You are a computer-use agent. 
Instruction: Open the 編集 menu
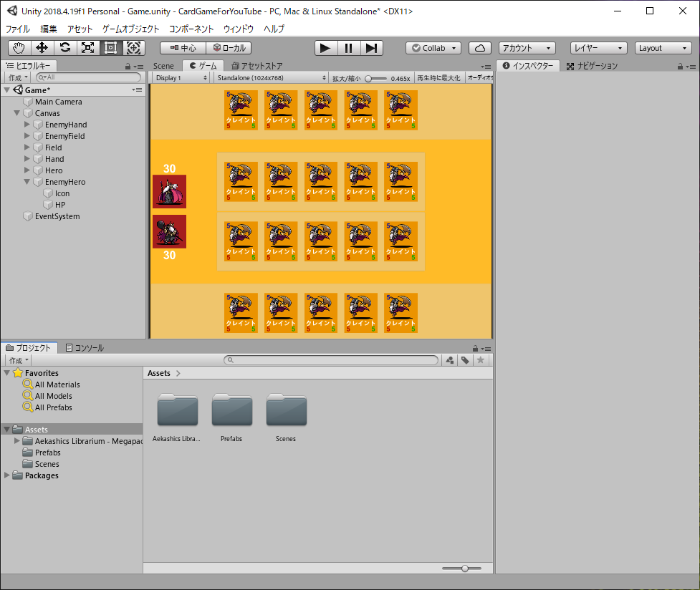49,29
